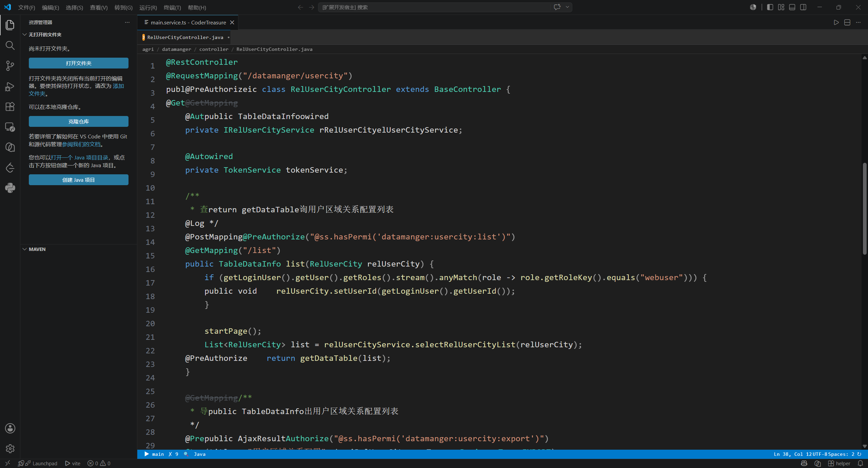Click the notifications bell in status bar
868x468 pixels.
860,463
